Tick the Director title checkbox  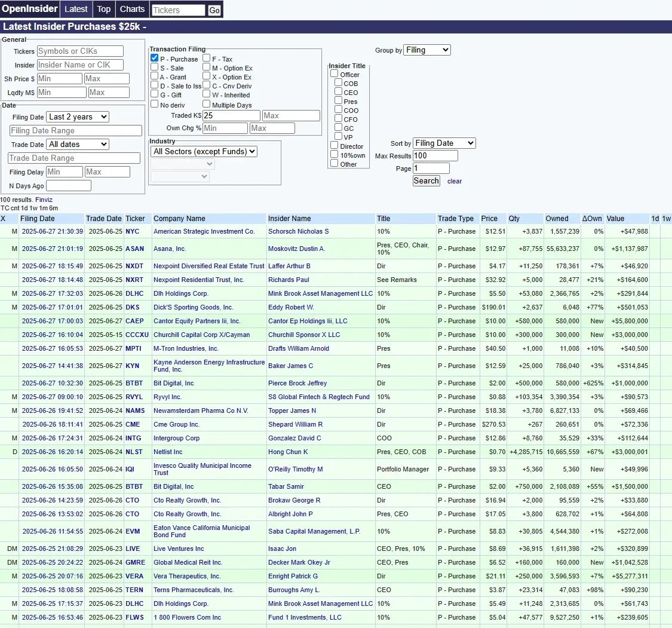pos(335,145)
